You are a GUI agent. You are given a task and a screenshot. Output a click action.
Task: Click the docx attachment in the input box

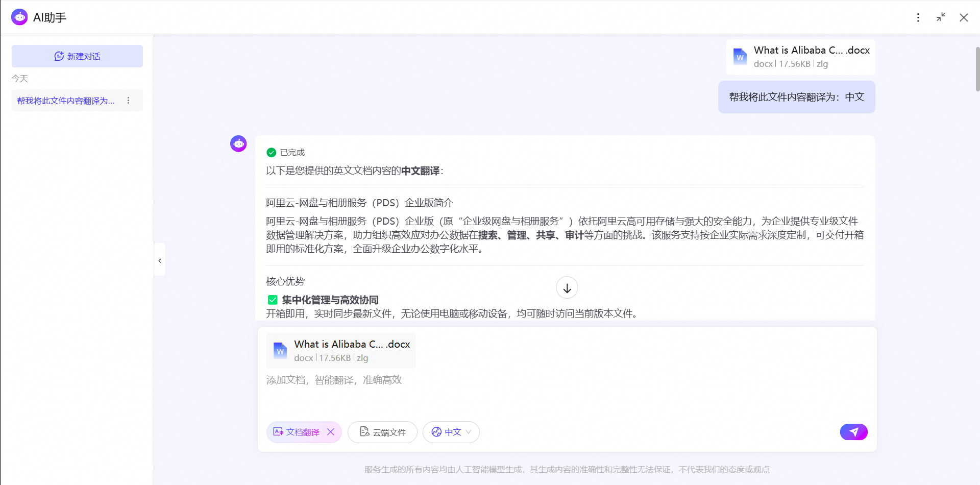pos(341,351)
